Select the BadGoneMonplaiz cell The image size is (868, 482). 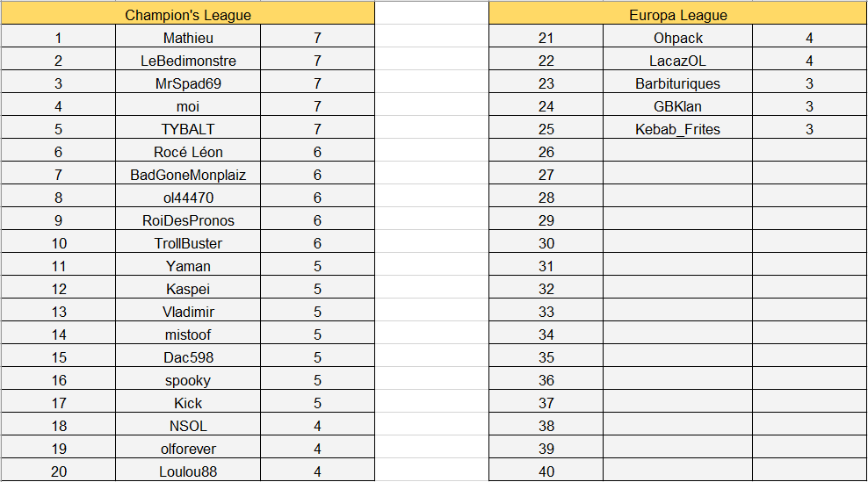pos(188,175)
